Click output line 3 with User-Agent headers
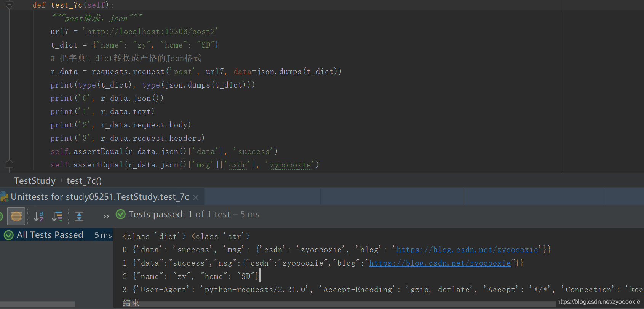 pyautogui.click(x=383, y=290)
